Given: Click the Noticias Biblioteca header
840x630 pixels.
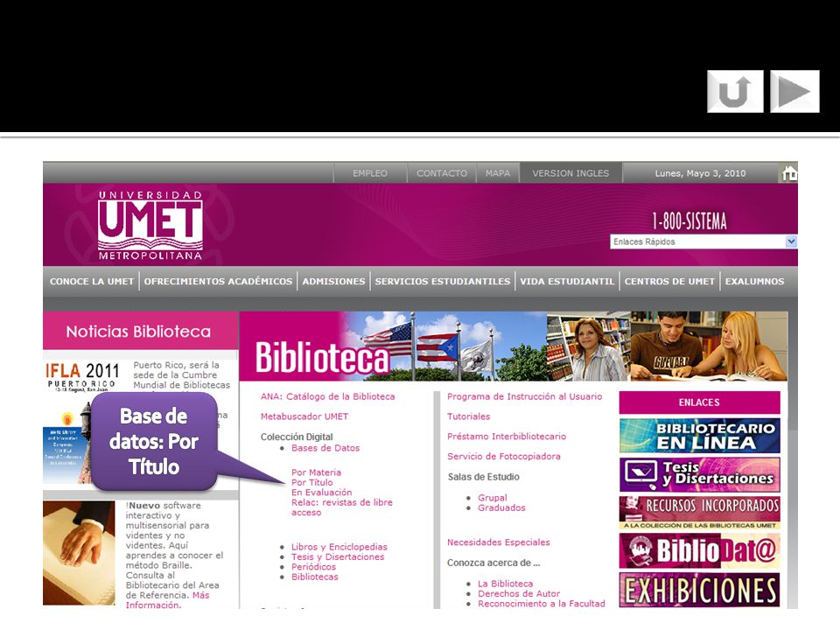Looking at the screenshot, I should 139,332.
